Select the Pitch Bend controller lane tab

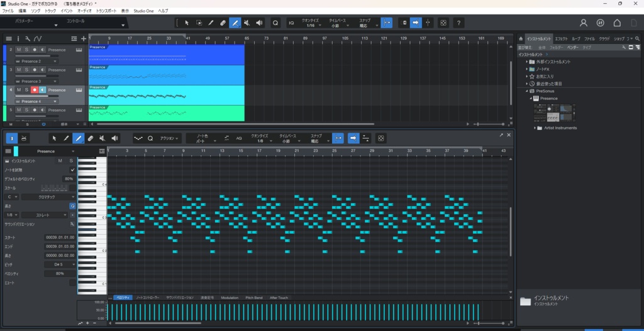click(x=254, y=297)
